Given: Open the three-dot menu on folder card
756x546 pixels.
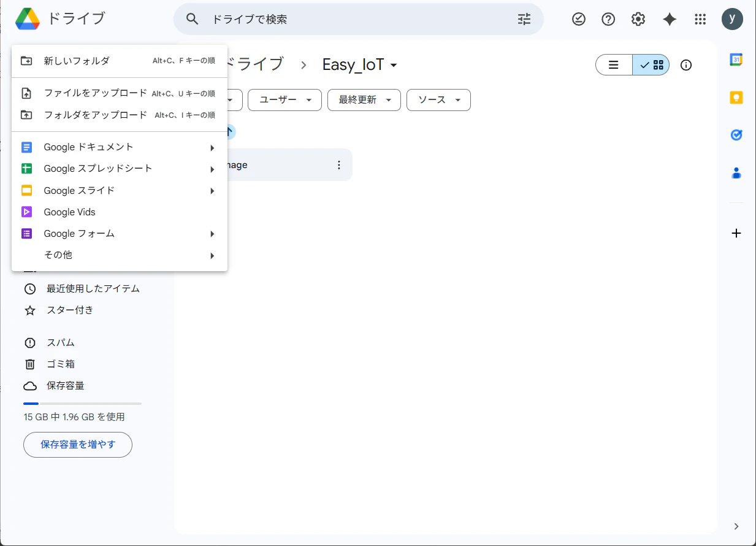Looking at the screenshot, I should tap(339, 165).
